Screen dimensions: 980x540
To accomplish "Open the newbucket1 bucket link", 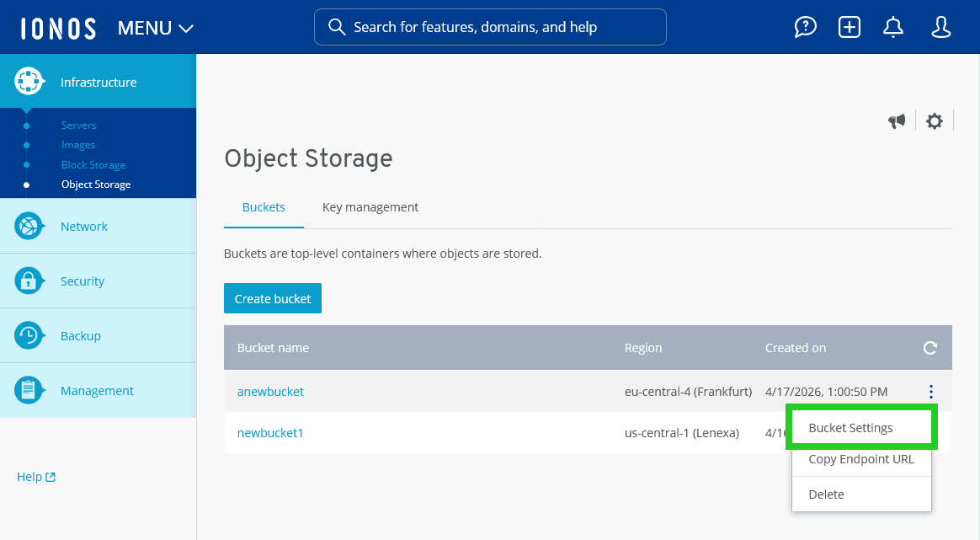I will (269, 432).
